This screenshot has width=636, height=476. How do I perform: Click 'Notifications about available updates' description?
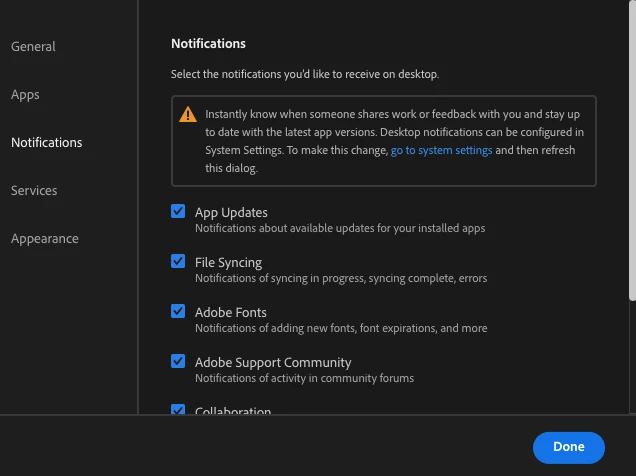coord(340,228)
